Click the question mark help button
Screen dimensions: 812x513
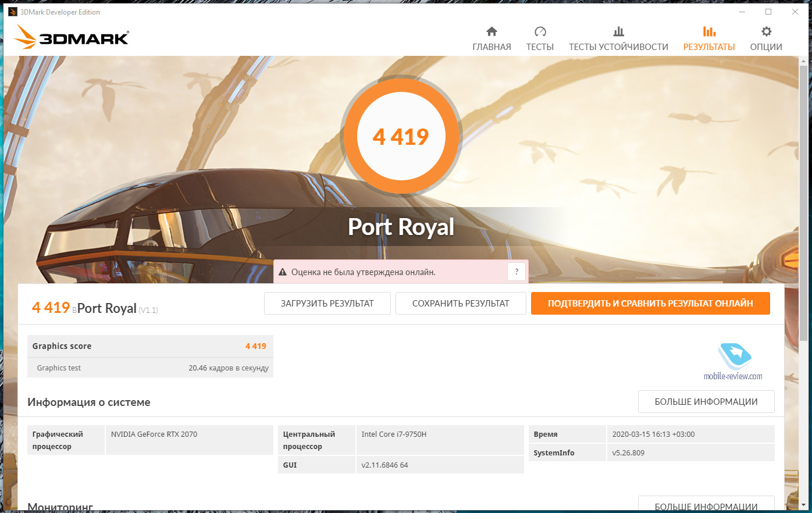coord(517,272)
